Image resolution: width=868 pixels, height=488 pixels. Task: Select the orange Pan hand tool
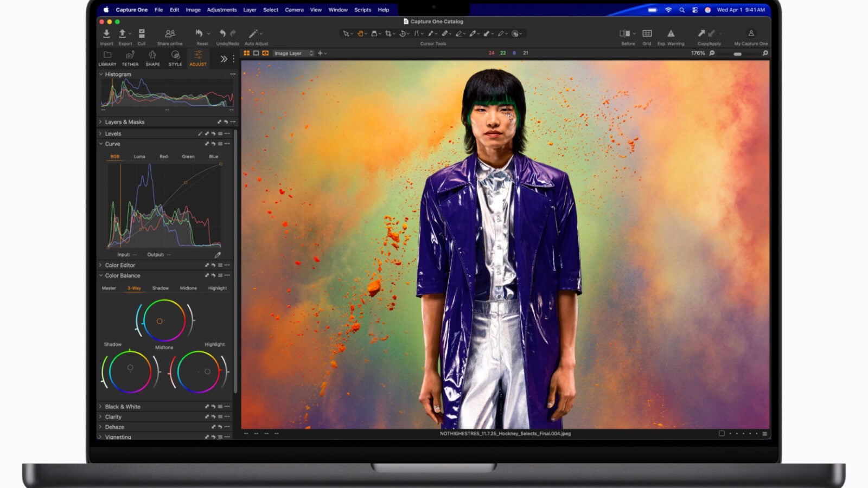(x=360, y=34)
